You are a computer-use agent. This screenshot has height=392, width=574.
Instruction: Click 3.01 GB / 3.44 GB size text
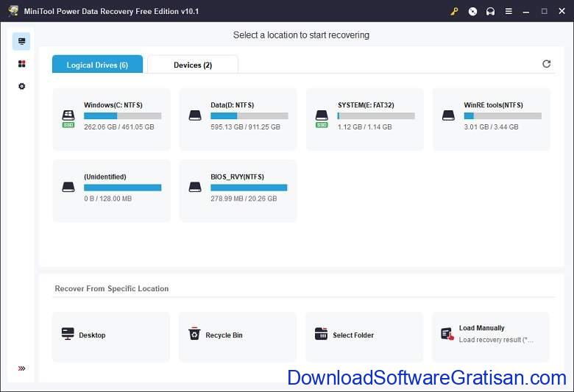[x=492, y=127]
